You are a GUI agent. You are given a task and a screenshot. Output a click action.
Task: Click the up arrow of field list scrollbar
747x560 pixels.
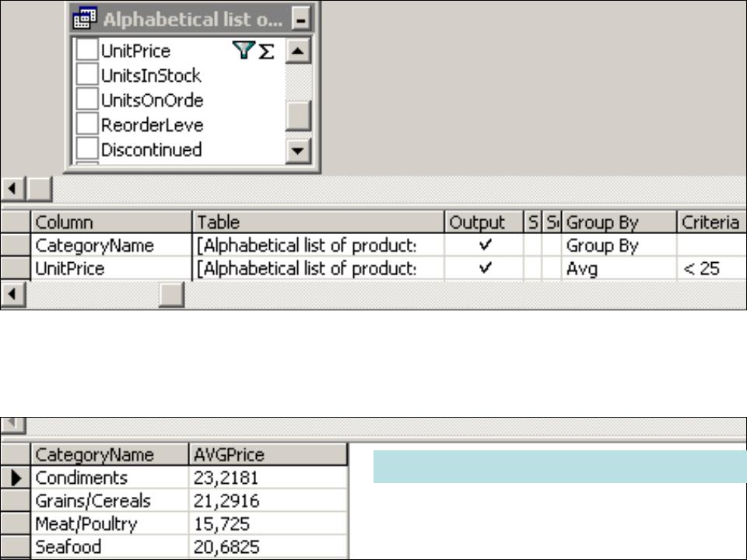point(298,51)
